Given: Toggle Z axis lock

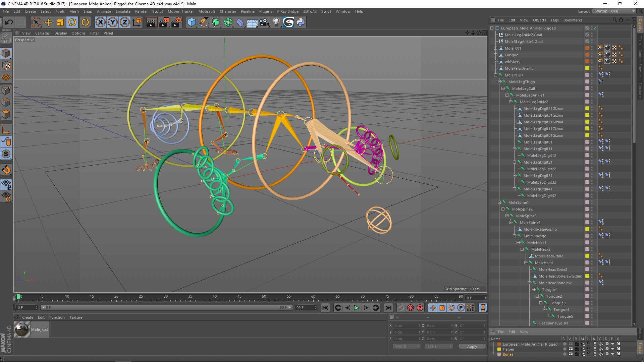Looking at the screenshot, I should click(125, 22).
